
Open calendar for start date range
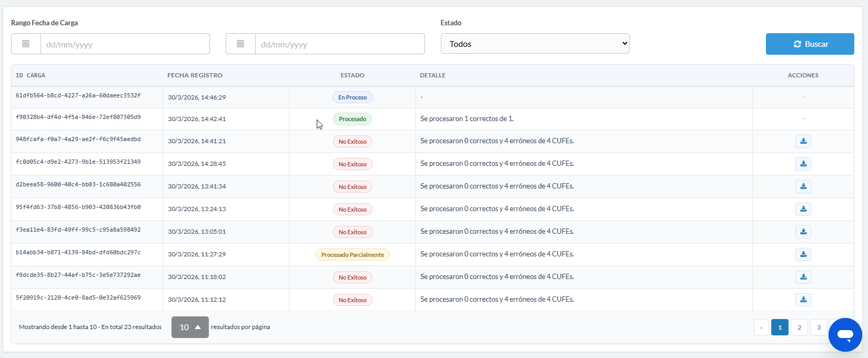(26, 44)
